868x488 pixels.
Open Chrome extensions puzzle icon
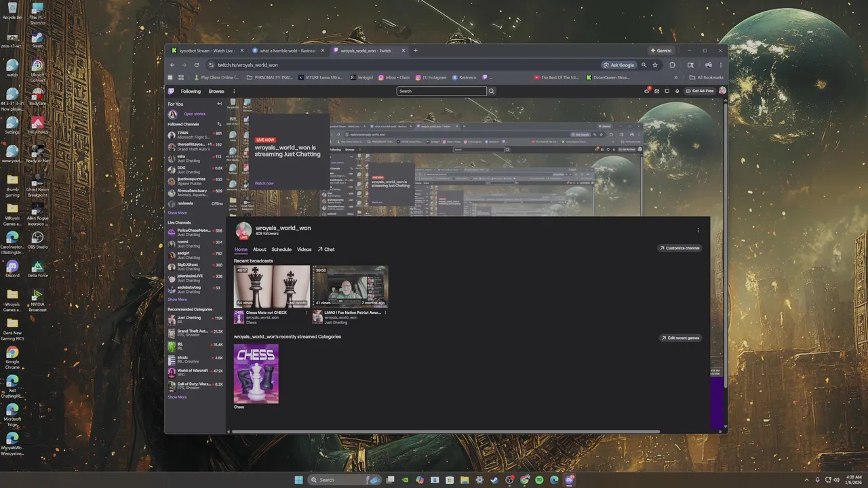coord(672,65)
